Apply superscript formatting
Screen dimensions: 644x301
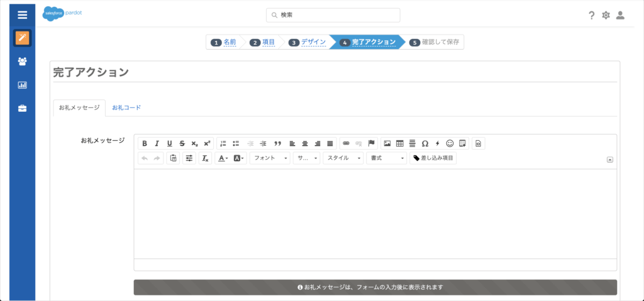click(x=206, y=143)
